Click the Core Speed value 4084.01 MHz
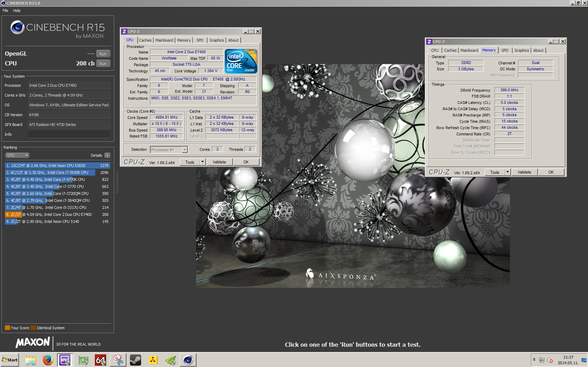Viewport: 588px width, 367px height. pyautogui.click(x=166, y=118)
